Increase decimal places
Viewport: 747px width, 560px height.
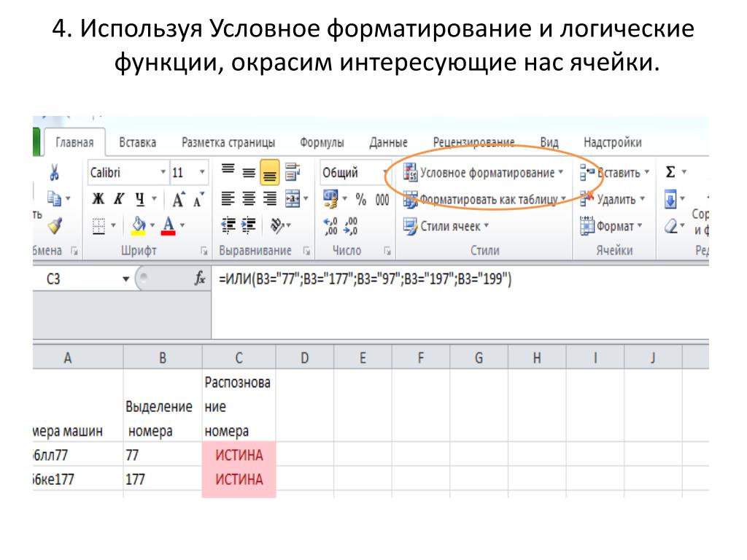point(330,226)
